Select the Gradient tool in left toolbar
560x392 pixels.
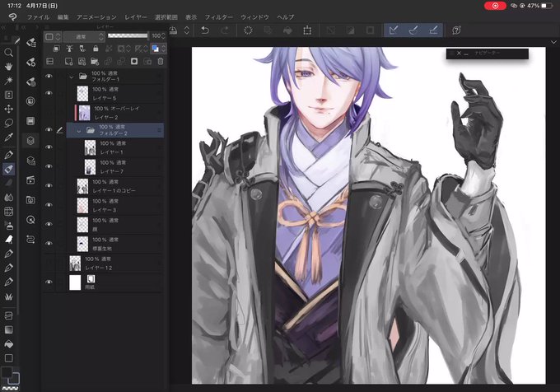pyautogui.click(x=8, y=329)
